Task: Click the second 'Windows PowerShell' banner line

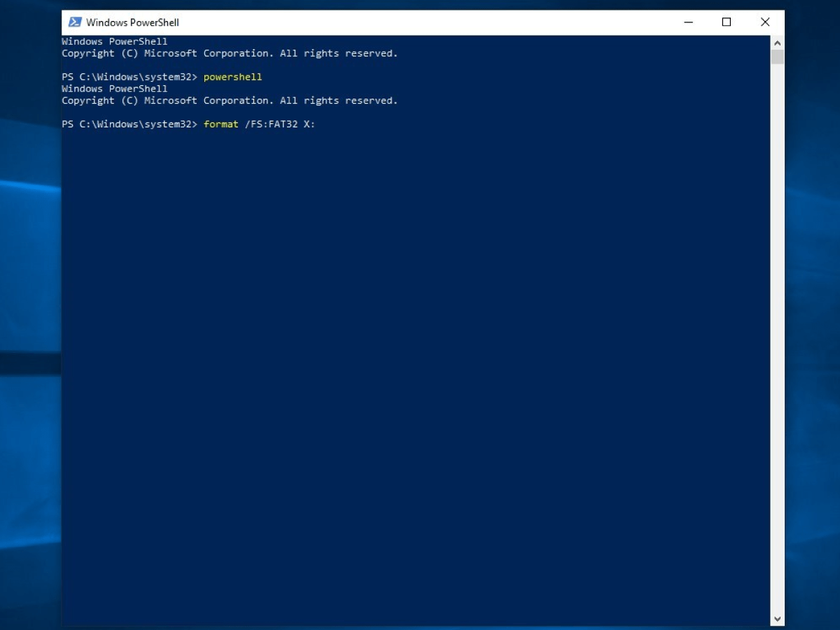Action: point(115,89)
